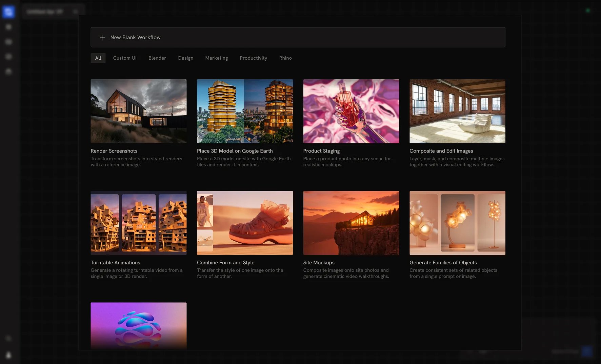Switch to the Productivity tab
This screenshot has height=364, width=601.
tap(254, 58)
